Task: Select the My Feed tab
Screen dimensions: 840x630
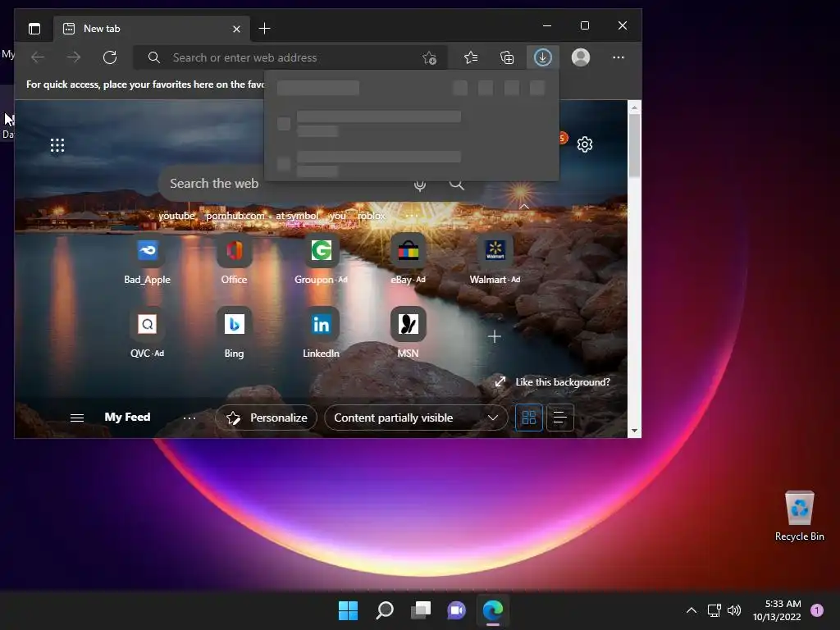Action: 127,418
